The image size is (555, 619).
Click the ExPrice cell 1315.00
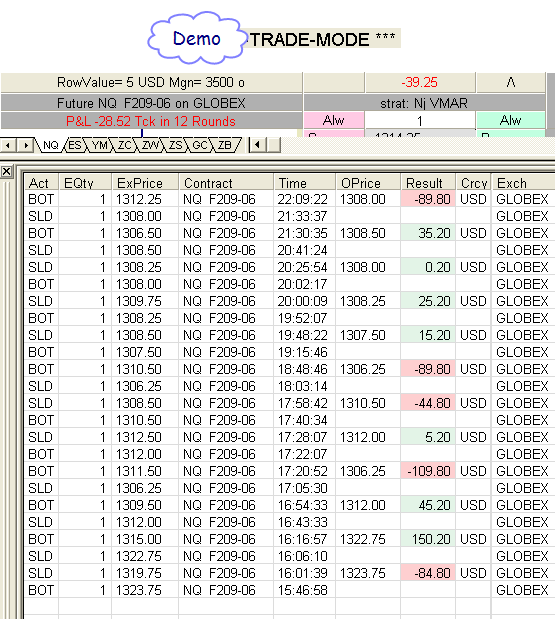(145, 539)
